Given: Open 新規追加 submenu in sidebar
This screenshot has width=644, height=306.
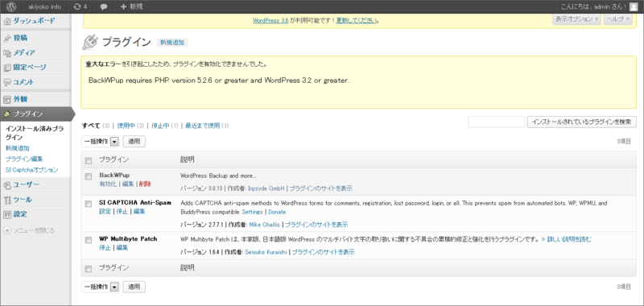Looking at the screenshot, I should pos(17,148).
